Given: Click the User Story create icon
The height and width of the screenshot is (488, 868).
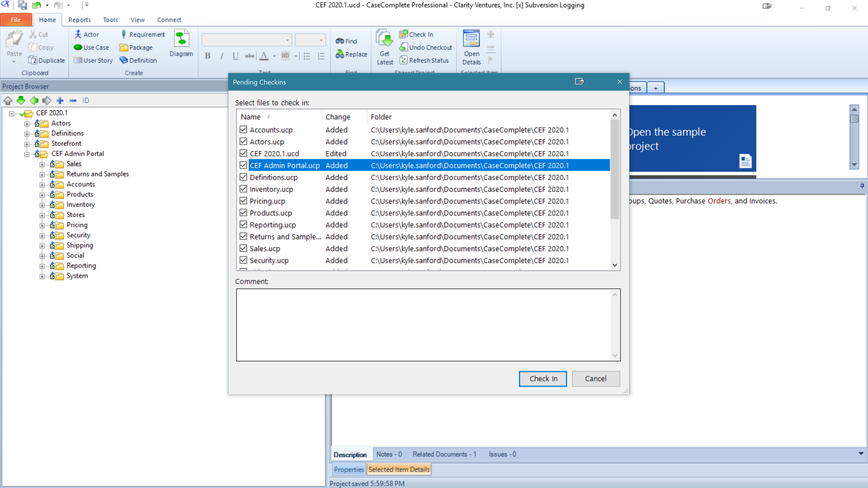Looking at the screenshot, I should point(78,60).
